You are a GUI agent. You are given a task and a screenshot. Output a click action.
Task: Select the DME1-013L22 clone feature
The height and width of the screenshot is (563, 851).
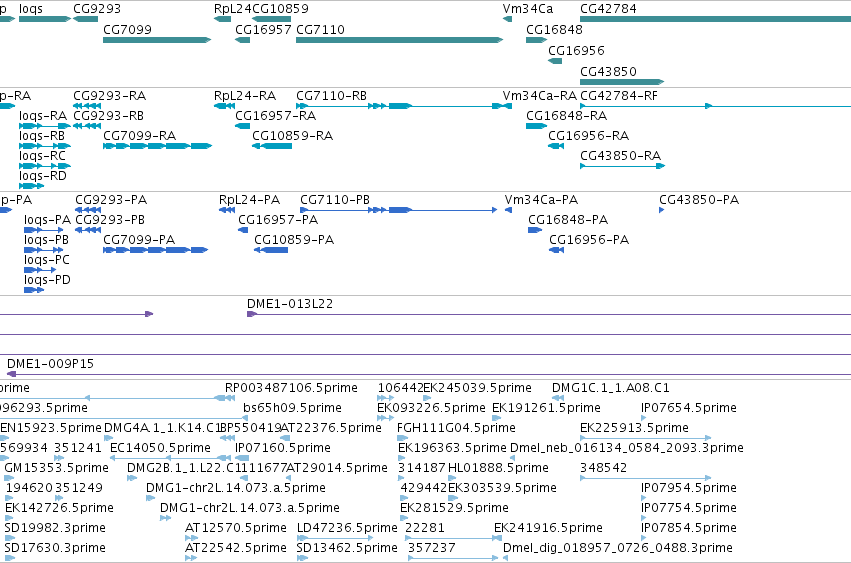point(549,314)
